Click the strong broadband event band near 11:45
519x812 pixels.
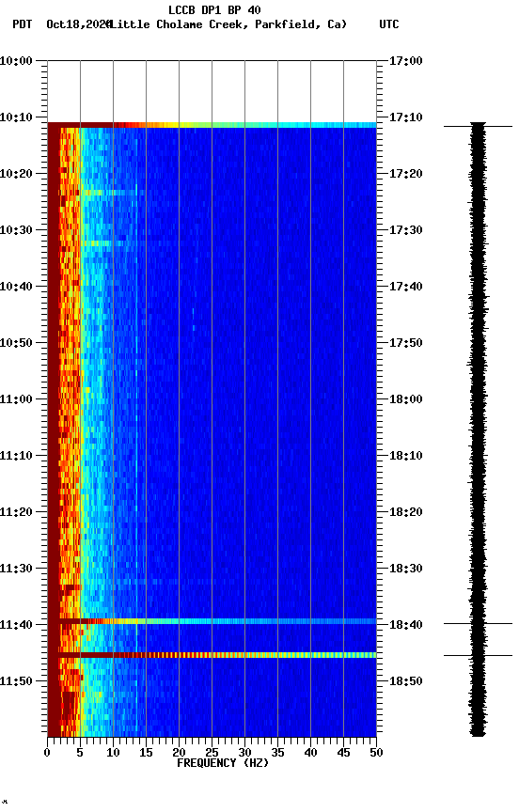[212, 655]
